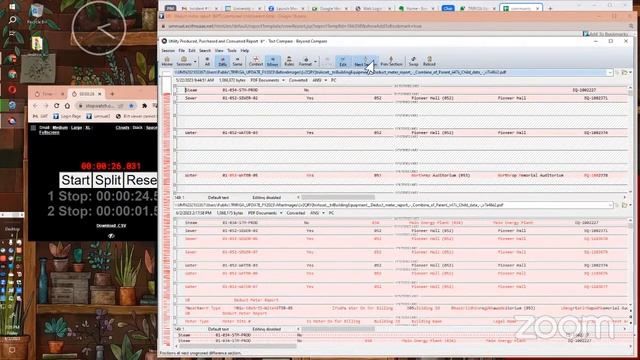
Task: Open Home view in Beyond Compare toolbar
Action: [x=167, y=62]
